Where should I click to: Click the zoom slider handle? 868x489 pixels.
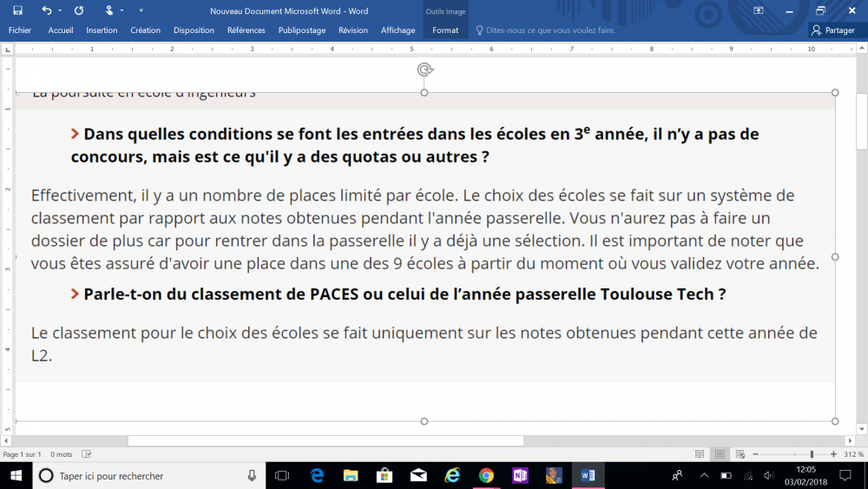coord(812,454)
